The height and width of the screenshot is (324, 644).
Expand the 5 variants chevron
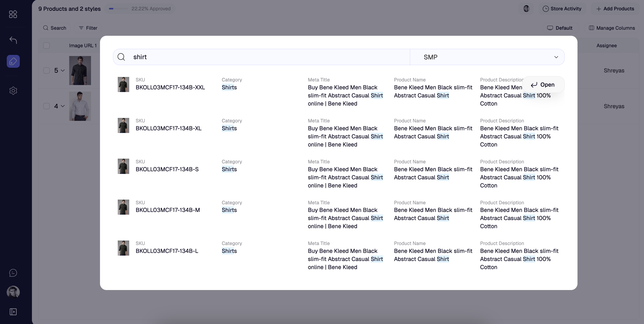pyautogui.click(x=63, y=71)
